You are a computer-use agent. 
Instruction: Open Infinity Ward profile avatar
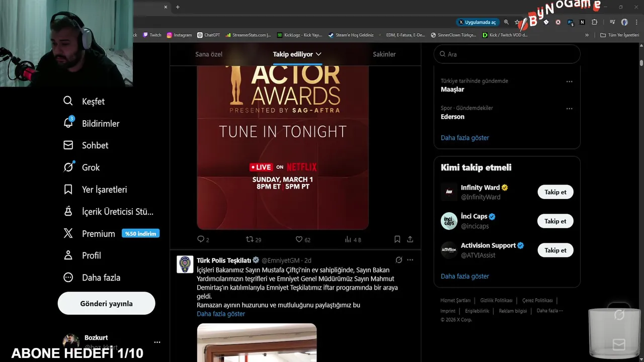point(449,192)
